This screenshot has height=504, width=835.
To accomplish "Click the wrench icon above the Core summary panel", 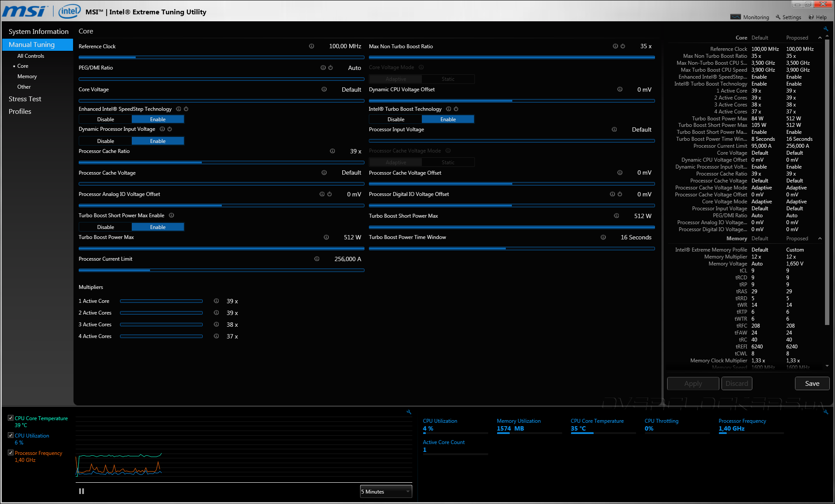I will tap(825, 29).
